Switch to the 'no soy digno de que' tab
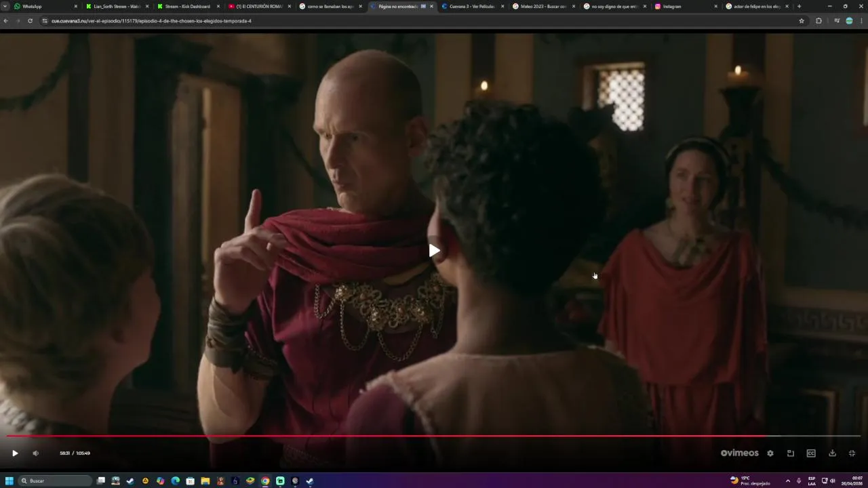Image resolution: width=868 pixels, height=488 pixels. tap(614, 6)
